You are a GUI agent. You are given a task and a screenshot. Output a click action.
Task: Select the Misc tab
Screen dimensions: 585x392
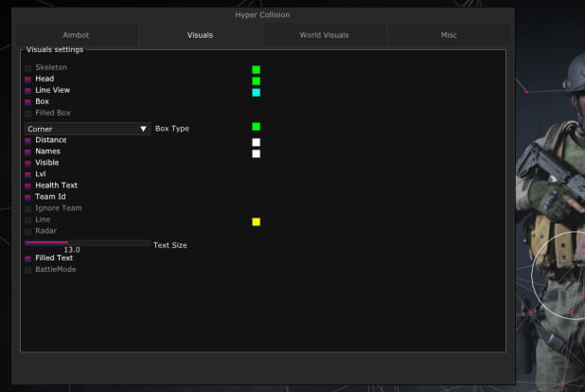pyautogui.click(x=449, y=35)
